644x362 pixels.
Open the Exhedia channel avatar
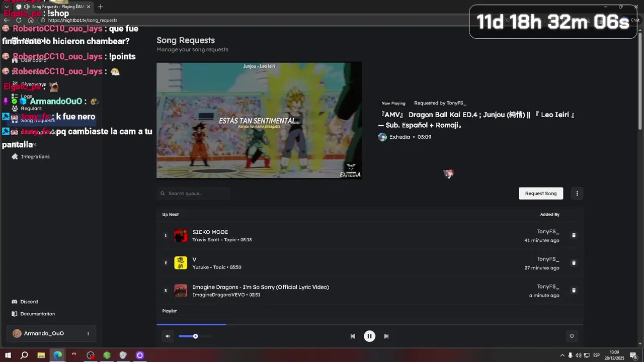pos(382,137)
